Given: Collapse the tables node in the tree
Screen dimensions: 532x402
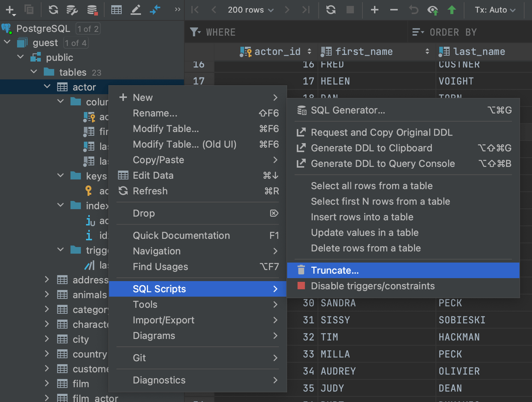Looking at the screenshot, I should (x=34, y=72).
